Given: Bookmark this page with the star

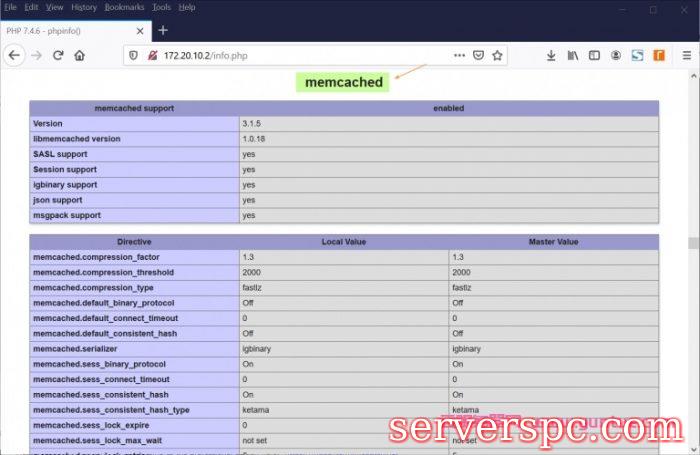Looking at the screenshot, I should point(497,55).
